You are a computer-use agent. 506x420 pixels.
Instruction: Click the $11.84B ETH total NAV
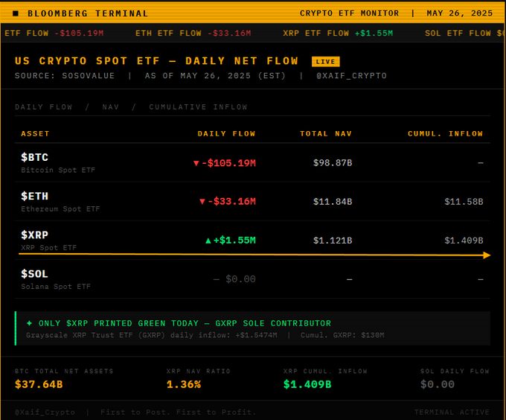333,202
